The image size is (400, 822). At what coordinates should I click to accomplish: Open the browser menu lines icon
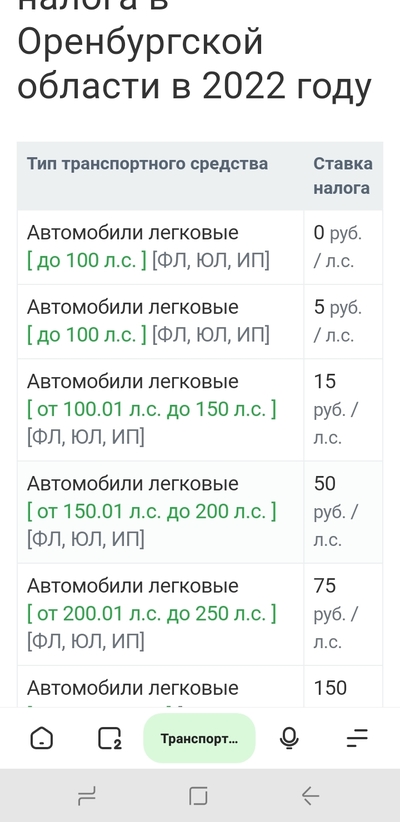(357, 738)
